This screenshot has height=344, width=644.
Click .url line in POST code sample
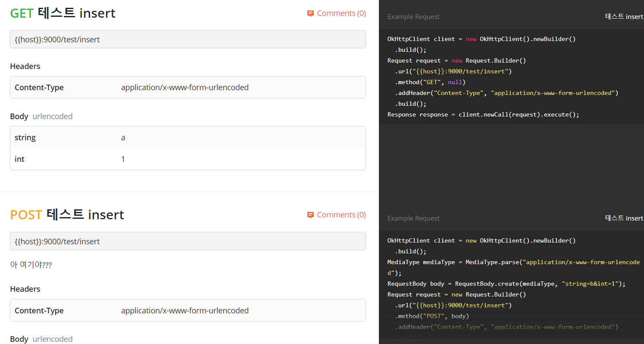pos(453,305)
